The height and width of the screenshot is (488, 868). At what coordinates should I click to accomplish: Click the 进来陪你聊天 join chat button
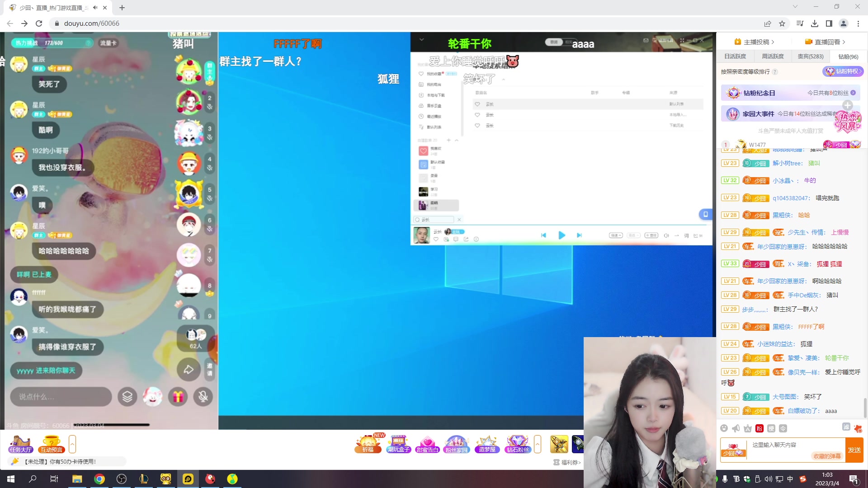[x=46, y=371]
